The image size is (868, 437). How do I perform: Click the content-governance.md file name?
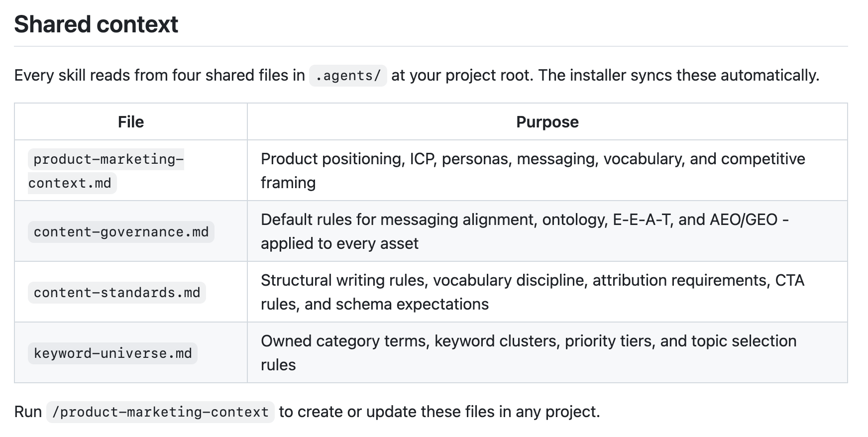pos(121,232)
